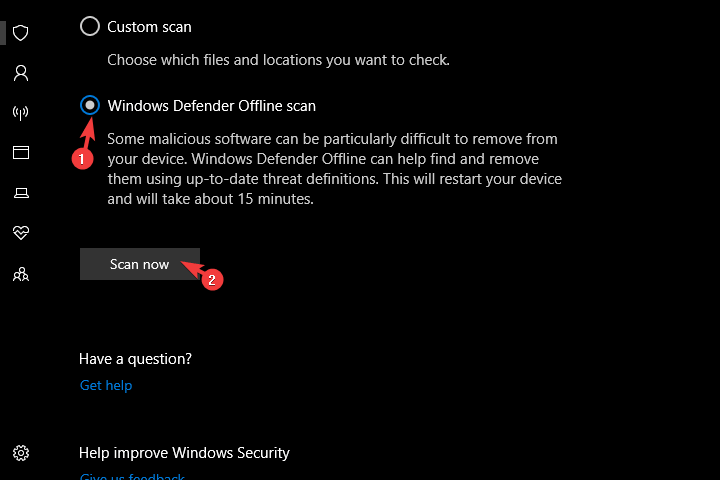Viewport: 720px width, 480px height.
Task: Click the red annotation marker numbered 1
Action: click(x=82, y=159)
